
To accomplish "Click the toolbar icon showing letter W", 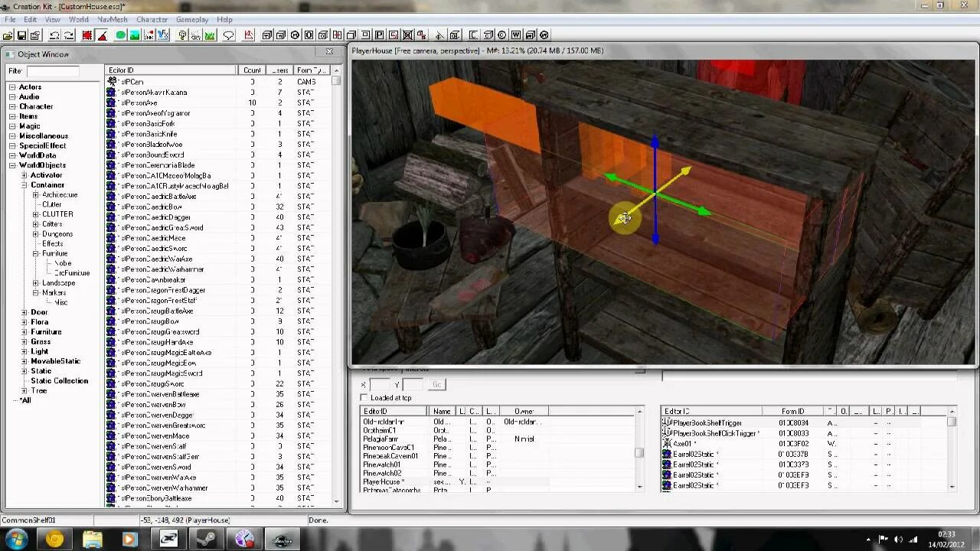I will point(516,35).
